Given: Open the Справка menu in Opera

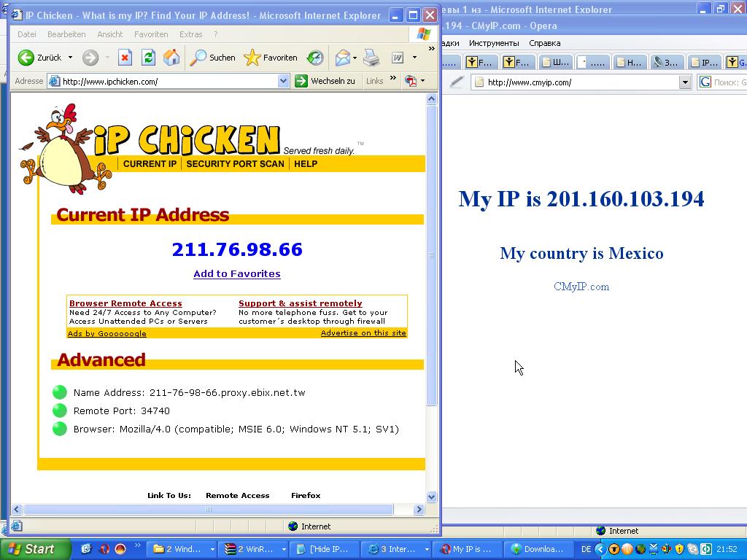Looking at the screenshot, I should (x=544, y=43).
